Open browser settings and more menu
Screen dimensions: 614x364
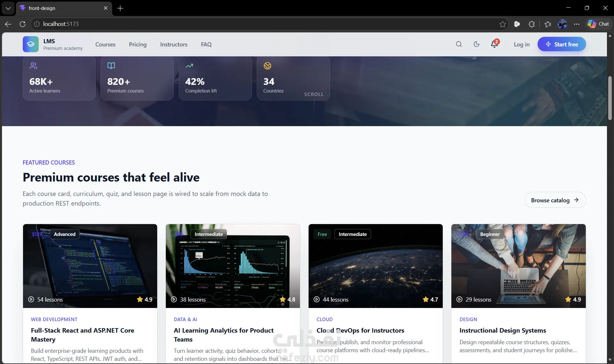click(x=577, y=24)
